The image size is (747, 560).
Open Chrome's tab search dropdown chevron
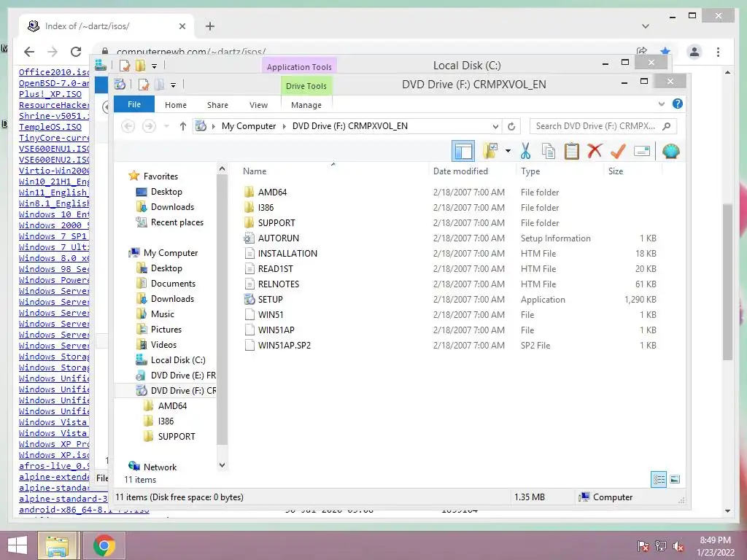coord(646,26)
